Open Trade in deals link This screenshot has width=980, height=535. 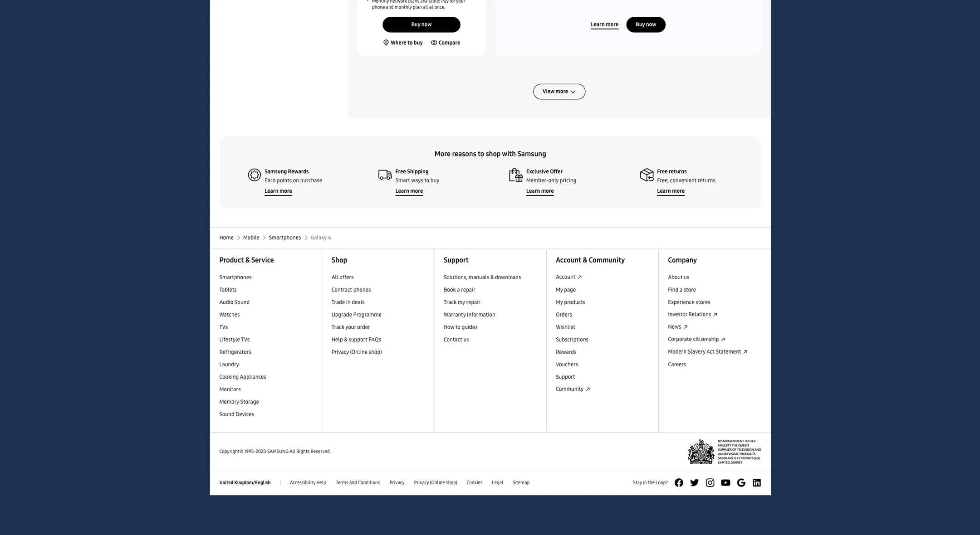pyautogui.click(x=348, y=302)
